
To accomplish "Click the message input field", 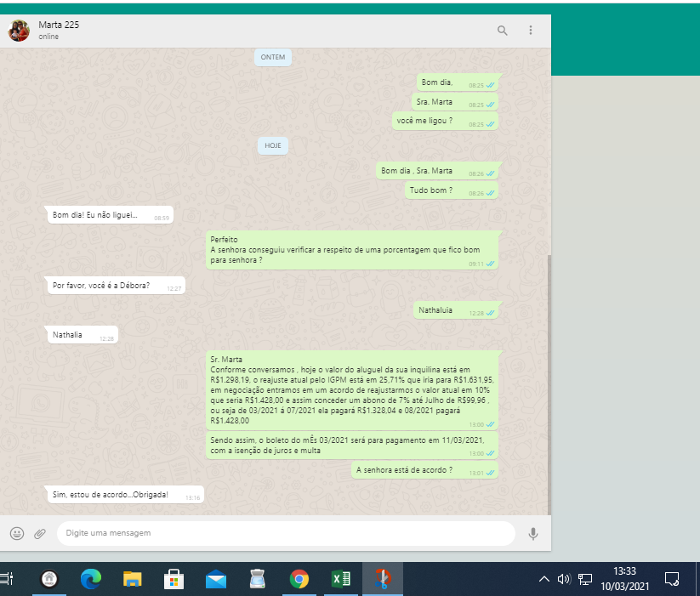I will (285, 533).
